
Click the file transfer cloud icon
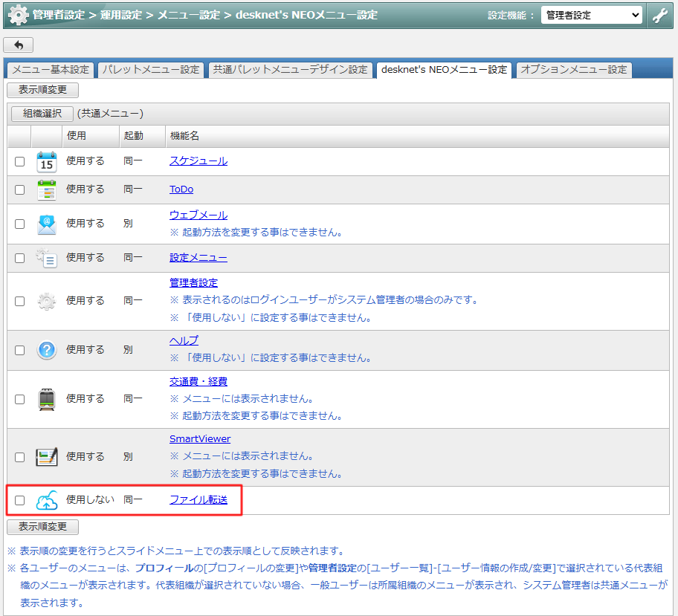pyautogui.click(x=47, y=501)
